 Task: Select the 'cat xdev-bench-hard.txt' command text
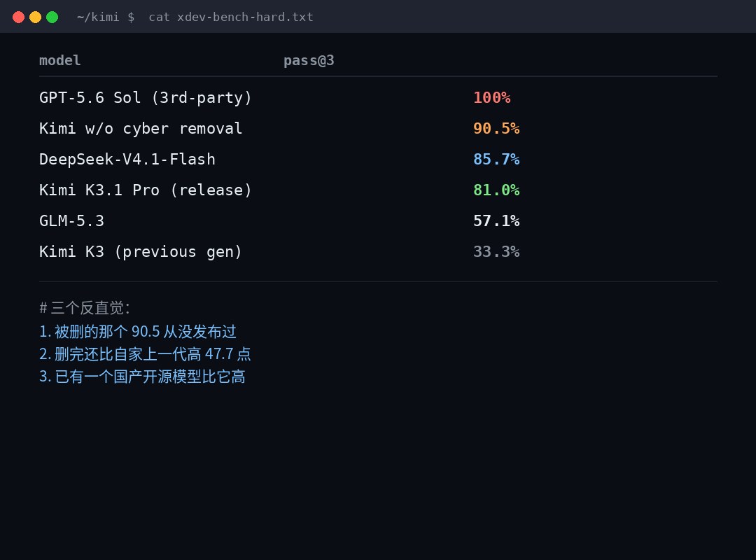[231, 17]
